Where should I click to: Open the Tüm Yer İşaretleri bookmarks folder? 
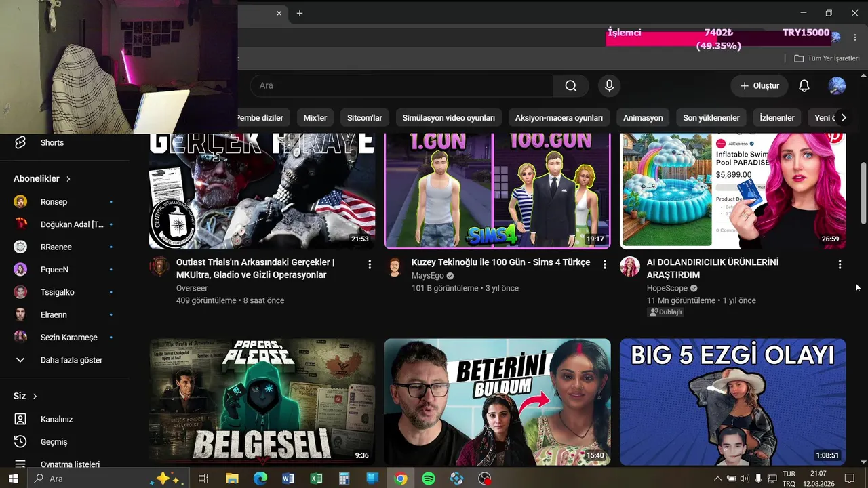827,58
